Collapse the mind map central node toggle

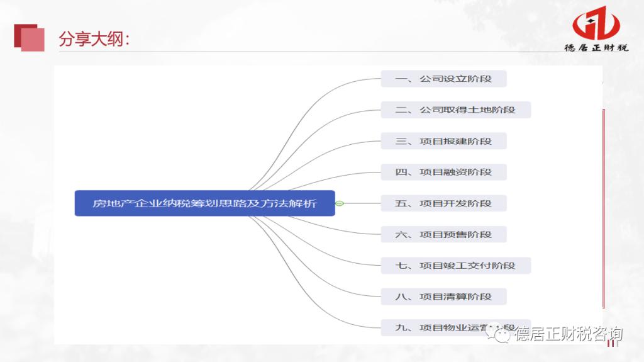click(x=340, y=203)
